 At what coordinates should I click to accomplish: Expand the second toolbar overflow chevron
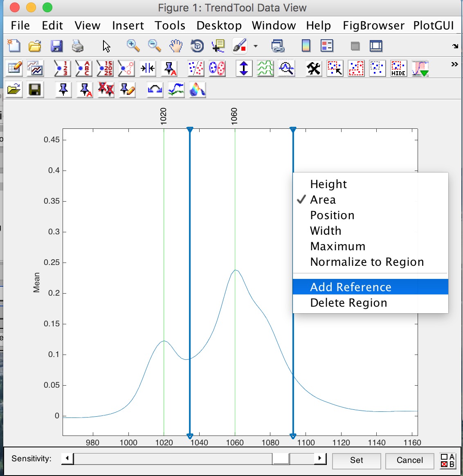click(454, 64)
